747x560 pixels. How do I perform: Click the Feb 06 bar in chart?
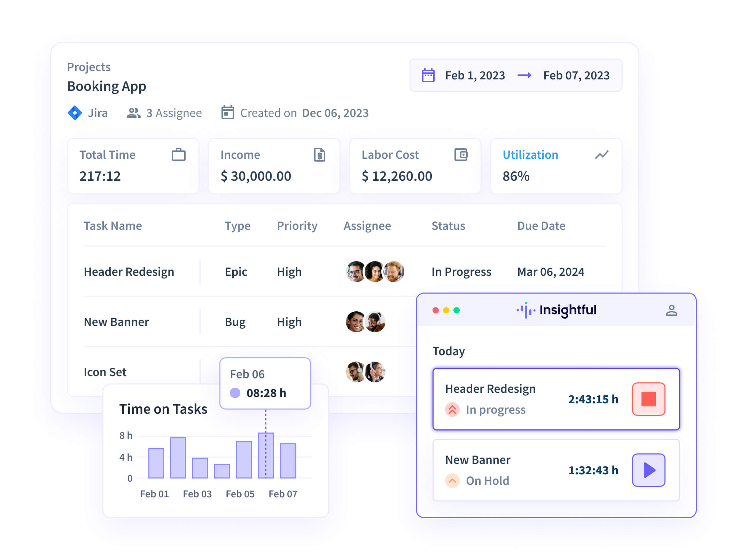pyautogui.click(x=266, y=456)
